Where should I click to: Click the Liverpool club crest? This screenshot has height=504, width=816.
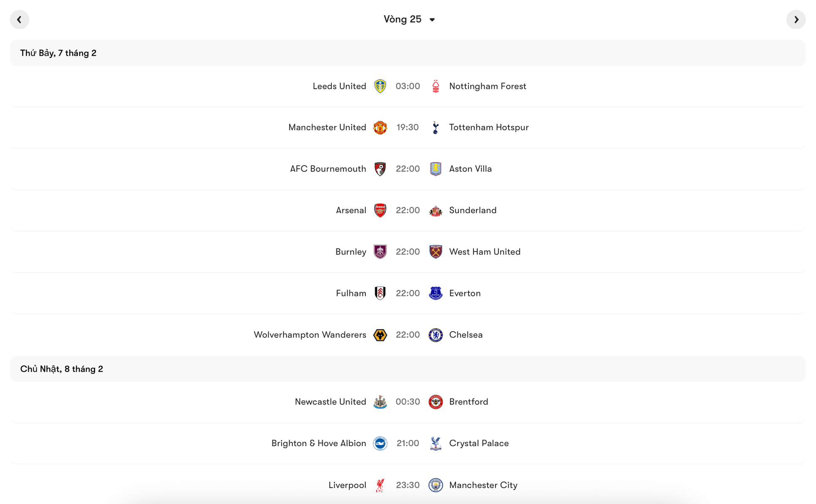380,485
